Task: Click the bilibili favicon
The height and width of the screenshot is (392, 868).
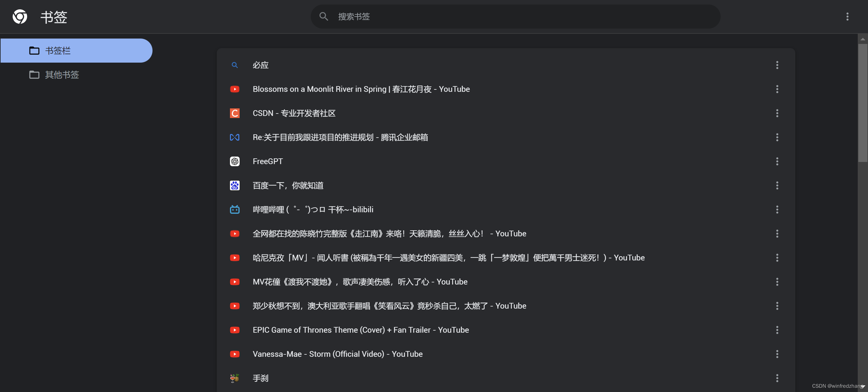Action: point(234,210)
